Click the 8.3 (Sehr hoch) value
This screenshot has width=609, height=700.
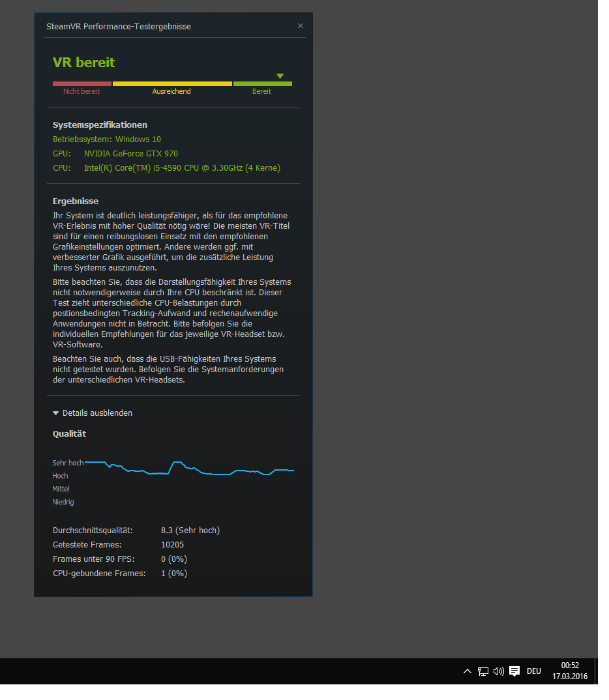point(190,531)
